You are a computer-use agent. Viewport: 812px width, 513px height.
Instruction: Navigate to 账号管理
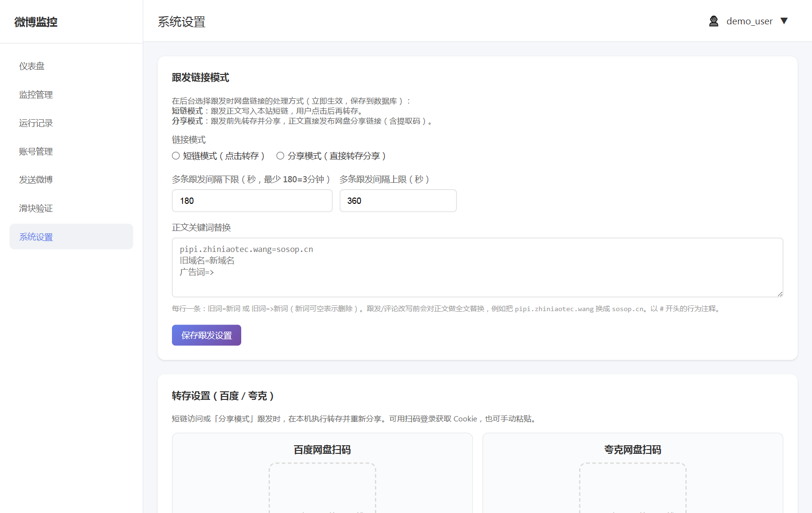coord(71,151)
